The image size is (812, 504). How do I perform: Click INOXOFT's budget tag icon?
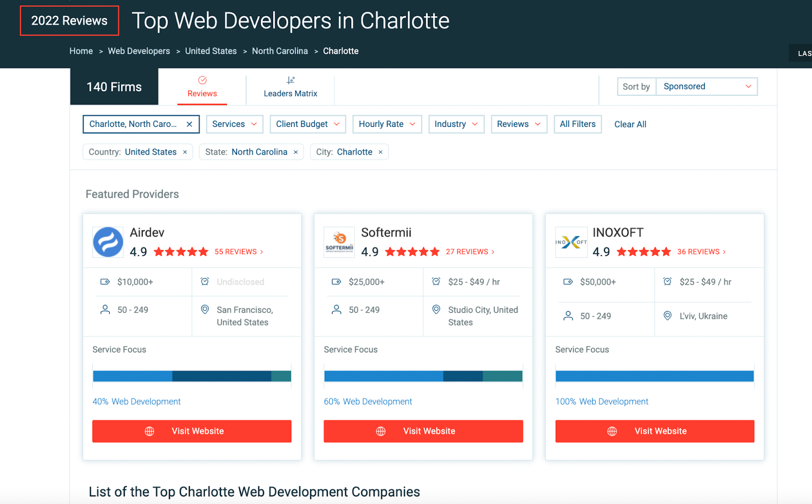(568, 282)
